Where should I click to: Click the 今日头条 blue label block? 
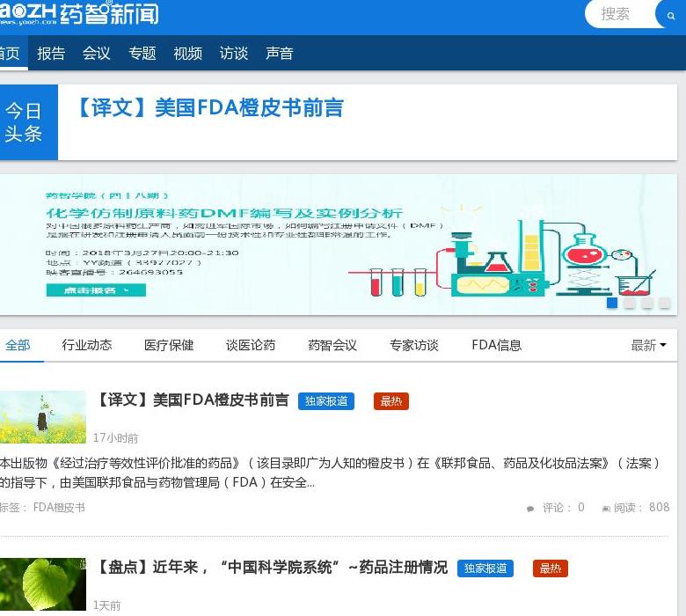click(x=29, y=122)
